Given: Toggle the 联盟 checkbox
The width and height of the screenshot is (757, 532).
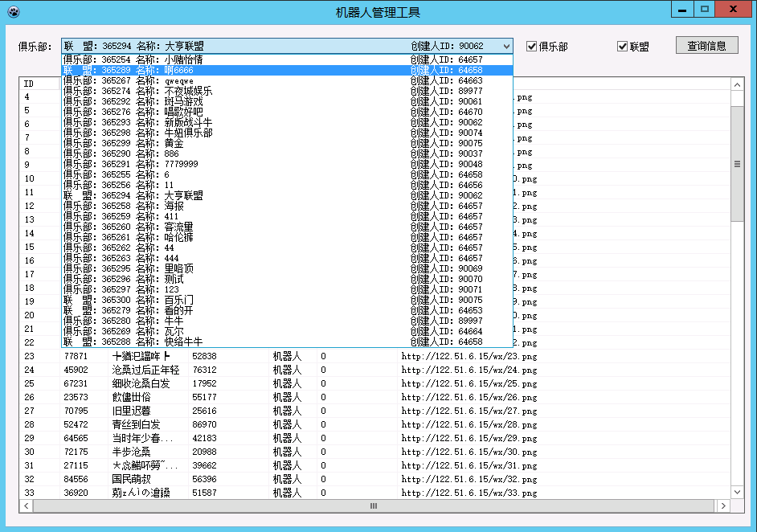Looking at the screenshot, I should (622, 47).
